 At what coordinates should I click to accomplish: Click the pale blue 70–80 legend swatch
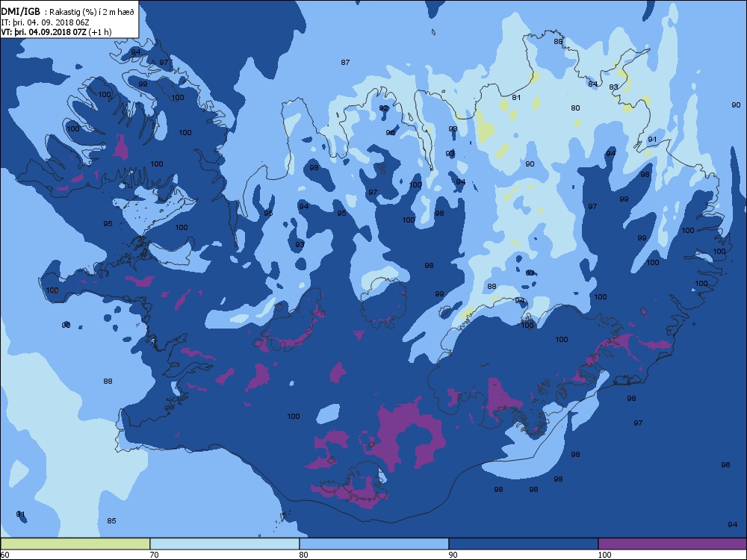(224, 544)
